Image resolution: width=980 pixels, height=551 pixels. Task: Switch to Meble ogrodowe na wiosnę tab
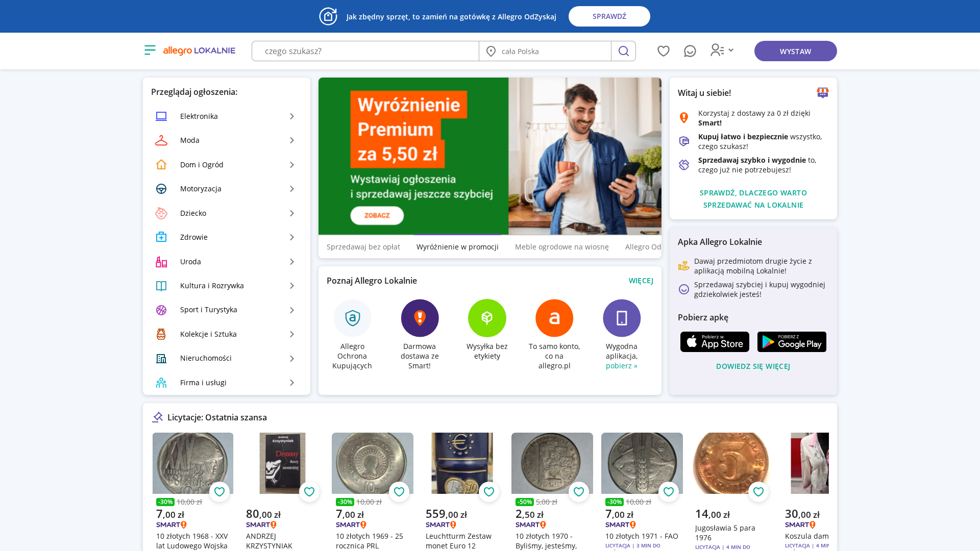coord(562,247)
